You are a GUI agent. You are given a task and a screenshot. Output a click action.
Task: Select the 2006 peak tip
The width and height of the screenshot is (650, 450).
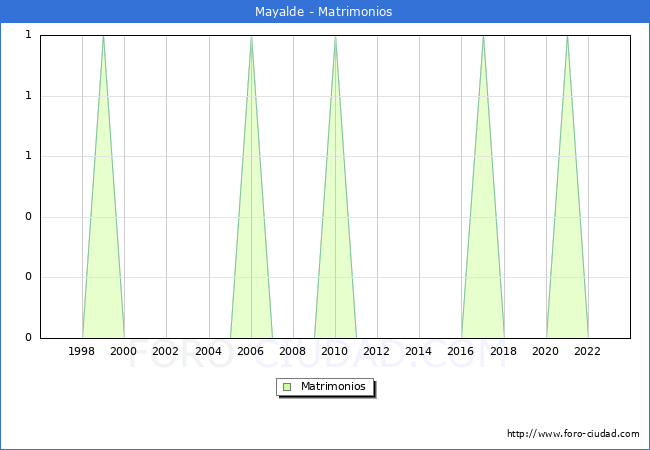251,38
